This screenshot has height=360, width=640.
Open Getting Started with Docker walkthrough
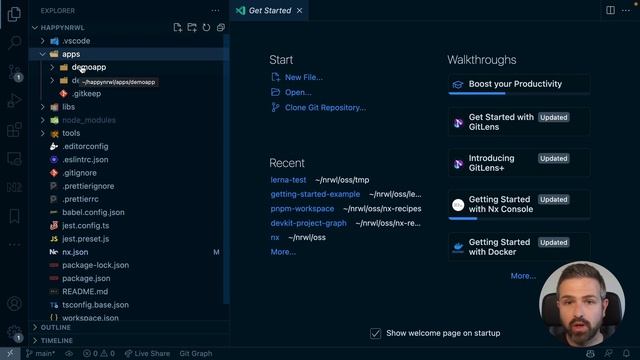coord(519,247)
